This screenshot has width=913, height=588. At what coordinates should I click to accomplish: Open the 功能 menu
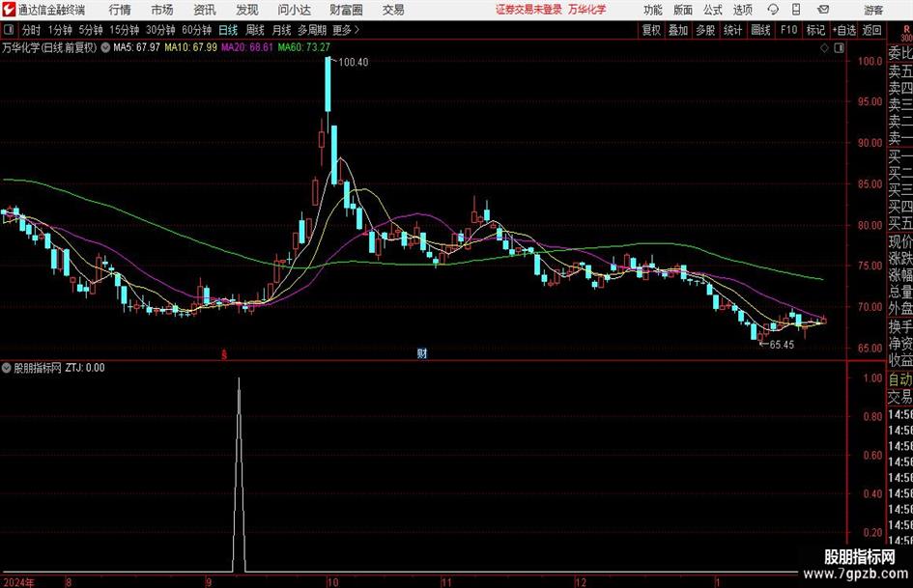[653, 10]
